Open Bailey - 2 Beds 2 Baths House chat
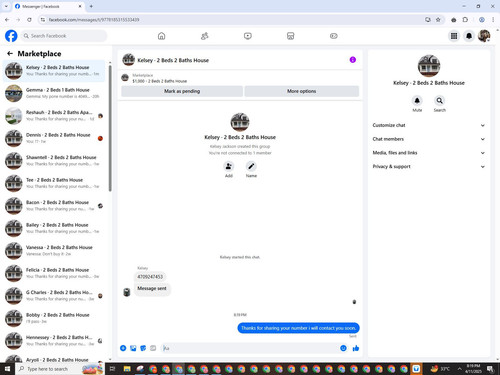 [x=54, y=228]
